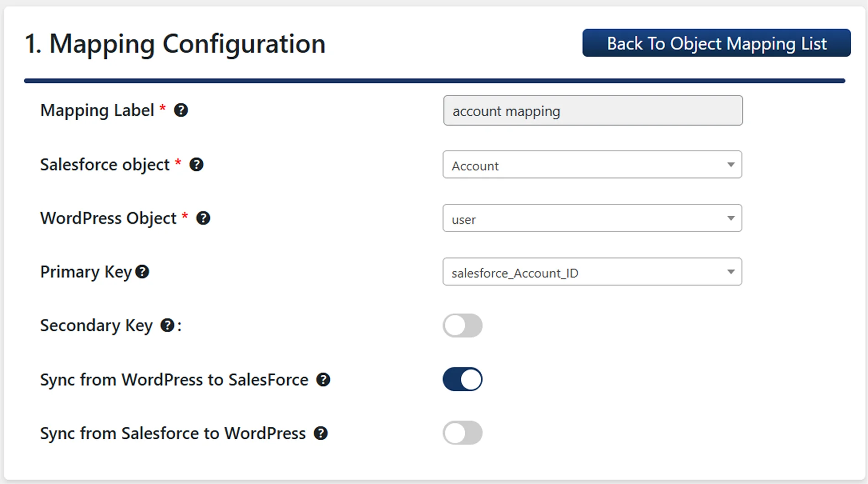Viewport: 868px width, 484px height.
Task: Disable the Sync from WordPress to SalesForce switch
Action: coord(462,379)
